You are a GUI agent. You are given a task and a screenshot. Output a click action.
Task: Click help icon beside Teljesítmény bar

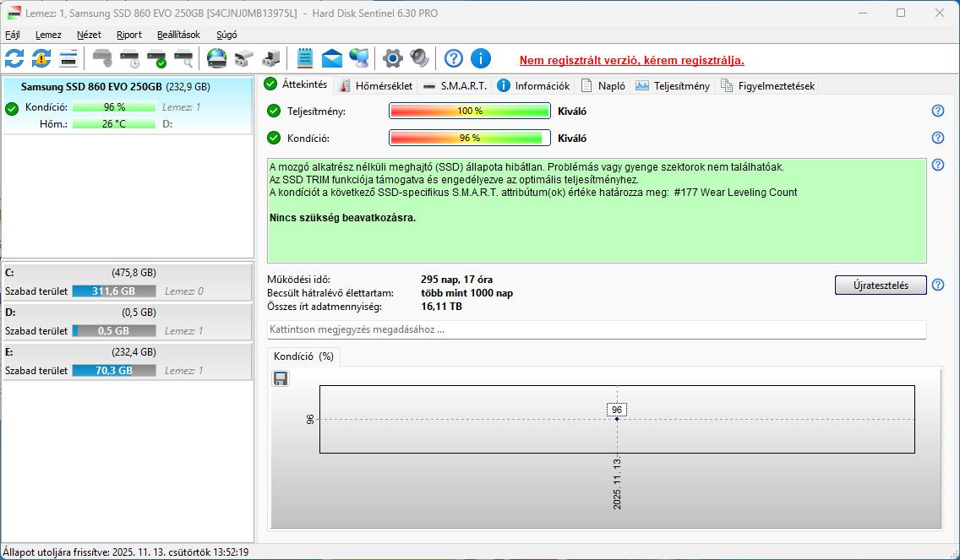[x=937, y=111]
